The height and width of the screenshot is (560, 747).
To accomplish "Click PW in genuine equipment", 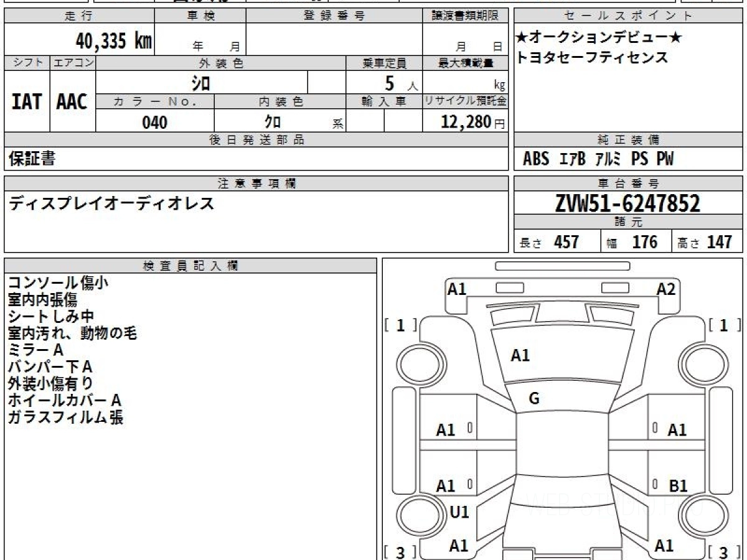I will (x=665, y=159).
